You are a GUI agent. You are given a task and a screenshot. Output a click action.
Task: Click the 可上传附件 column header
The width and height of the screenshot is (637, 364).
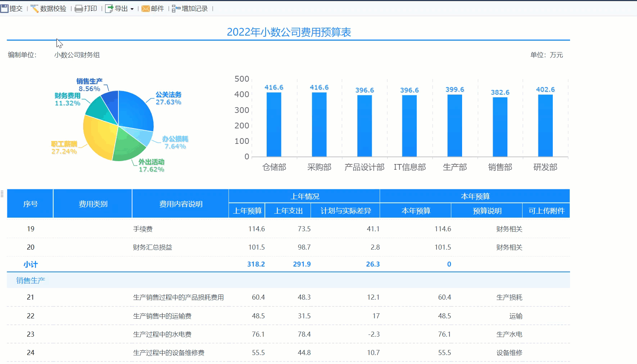(x=546, y=211)
